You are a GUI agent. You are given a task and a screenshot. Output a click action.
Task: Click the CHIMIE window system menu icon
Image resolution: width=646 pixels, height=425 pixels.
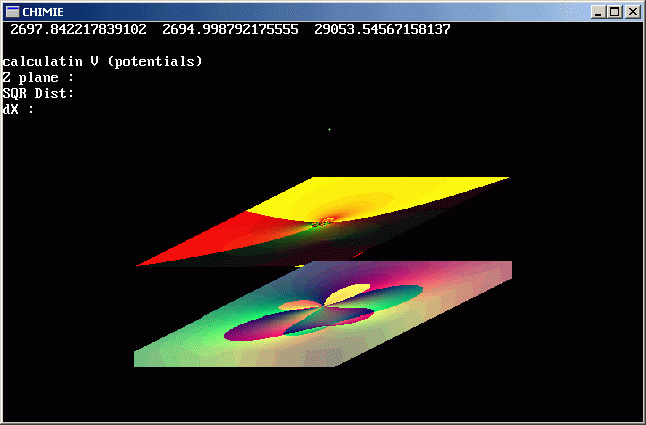coord(13,11)
